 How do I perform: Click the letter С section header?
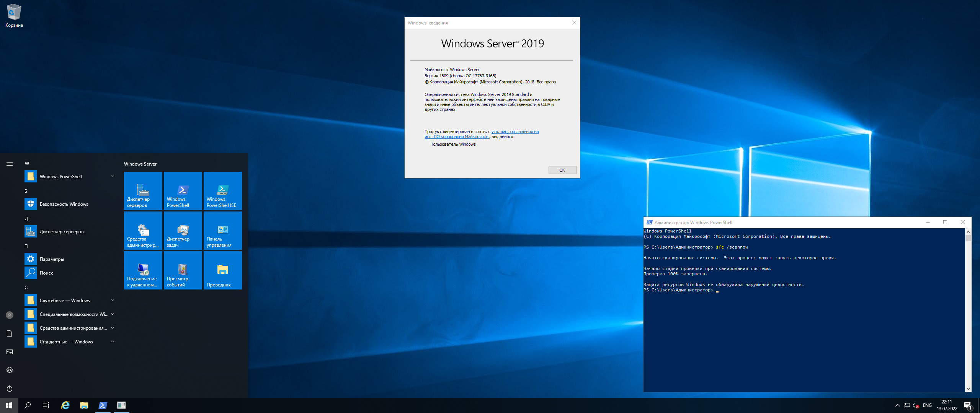26,288
